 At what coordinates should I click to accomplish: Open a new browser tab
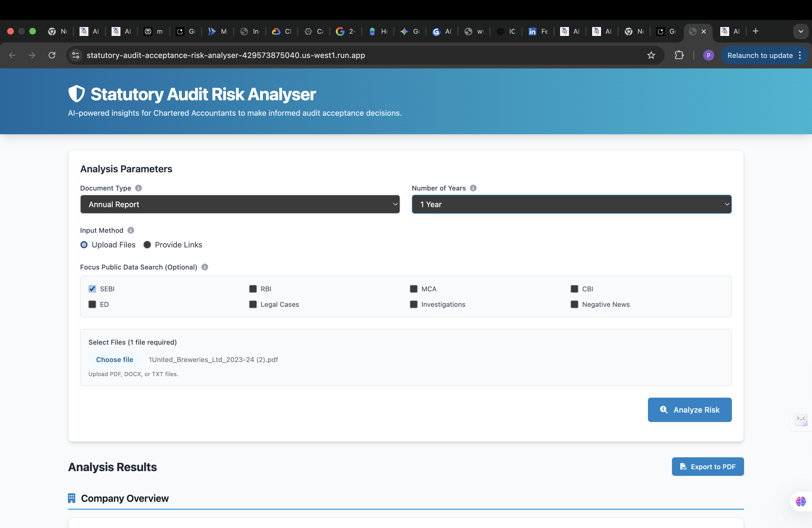coord(755,31)
